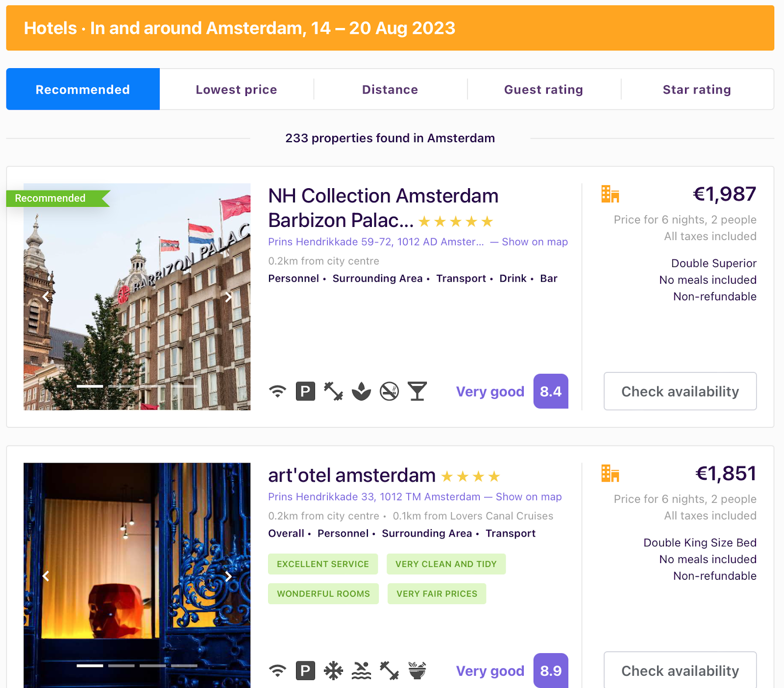The height and width of the screenshot is (688, 784).
Task: Click the Bar highlight for NH Collection
Action: tap(549, 278)
